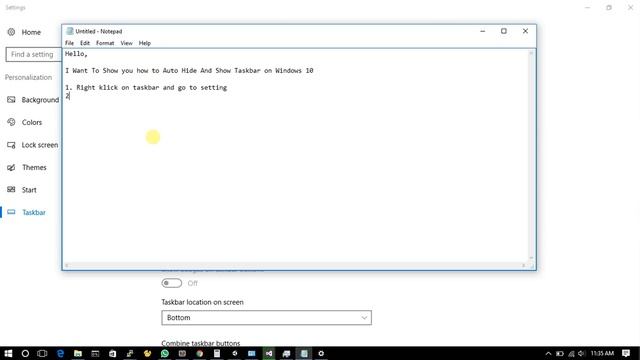Click the Notepad vertical scrollbar
The height and width of the screenshot is (360, 640).
tap(531, 155)
